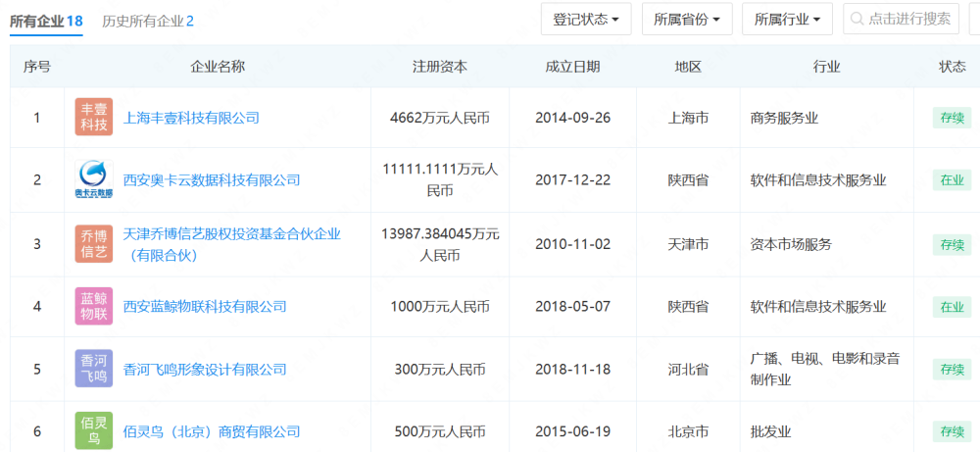
Task: Click the search magnifier icon
Action: click(x=859, y=19)
